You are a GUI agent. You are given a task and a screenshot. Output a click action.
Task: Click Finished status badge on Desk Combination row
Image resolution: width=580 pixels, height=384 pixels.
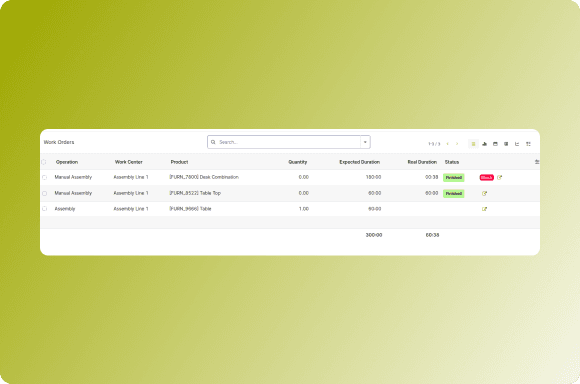tap(453, 178)
